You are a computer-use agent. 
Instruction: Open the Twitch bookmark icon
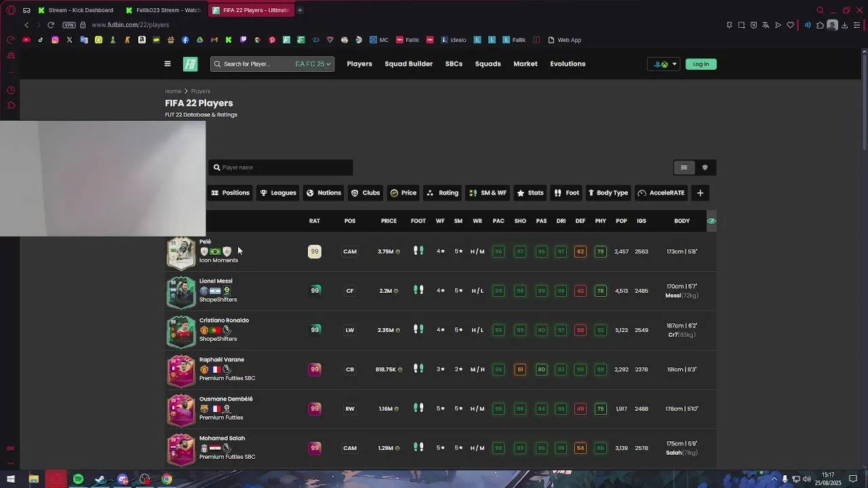point(243,40)
